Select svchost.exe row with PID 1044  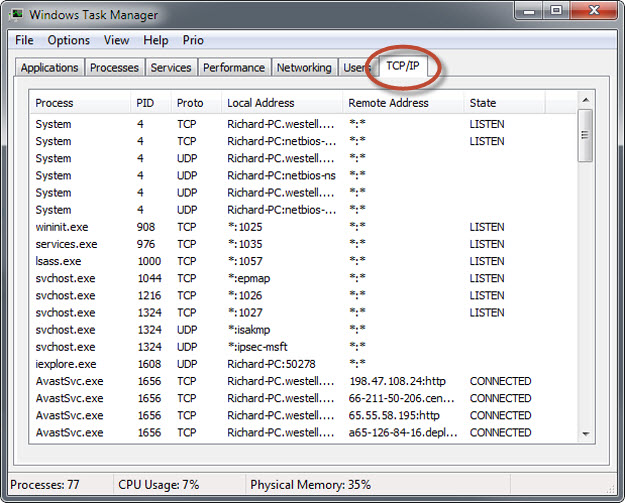tap(303, 278)
